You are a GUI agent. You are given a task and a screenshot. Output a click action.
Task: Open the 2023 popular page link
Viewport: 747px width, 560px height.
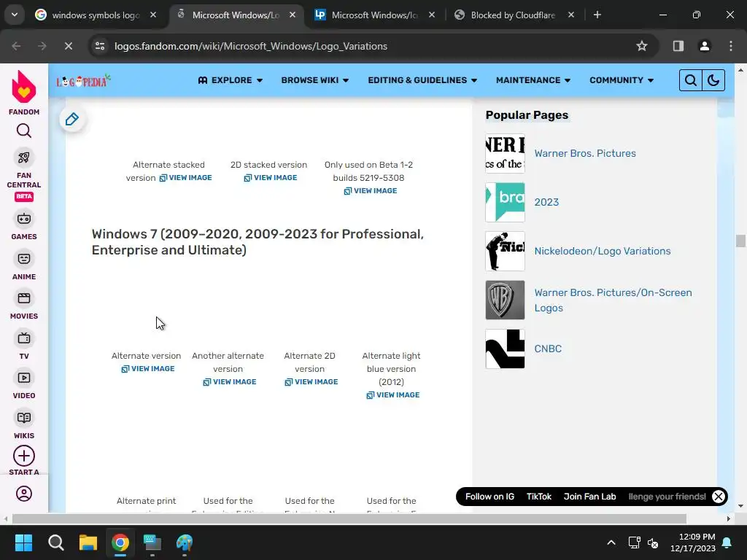(x=546, y=203)
